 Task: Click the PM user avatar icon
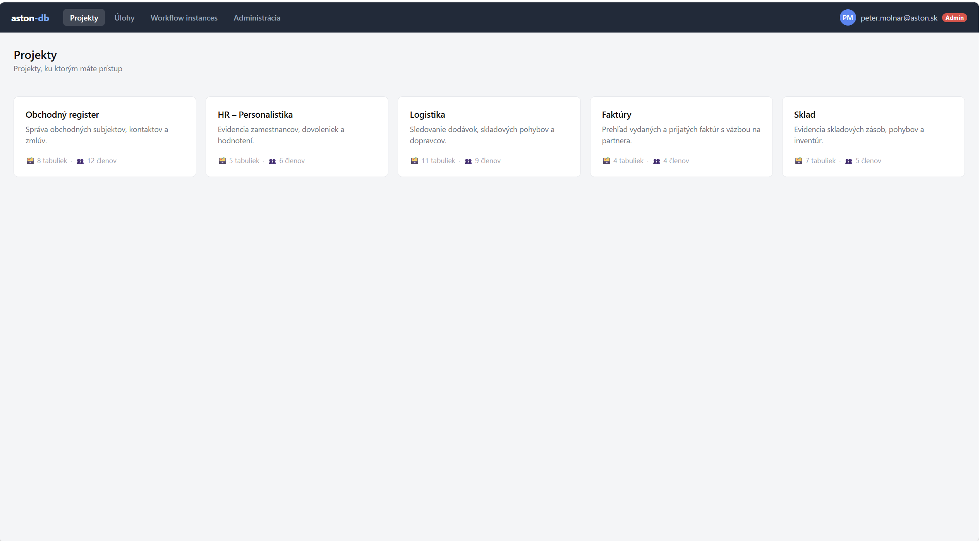click(x=848, y=18)
